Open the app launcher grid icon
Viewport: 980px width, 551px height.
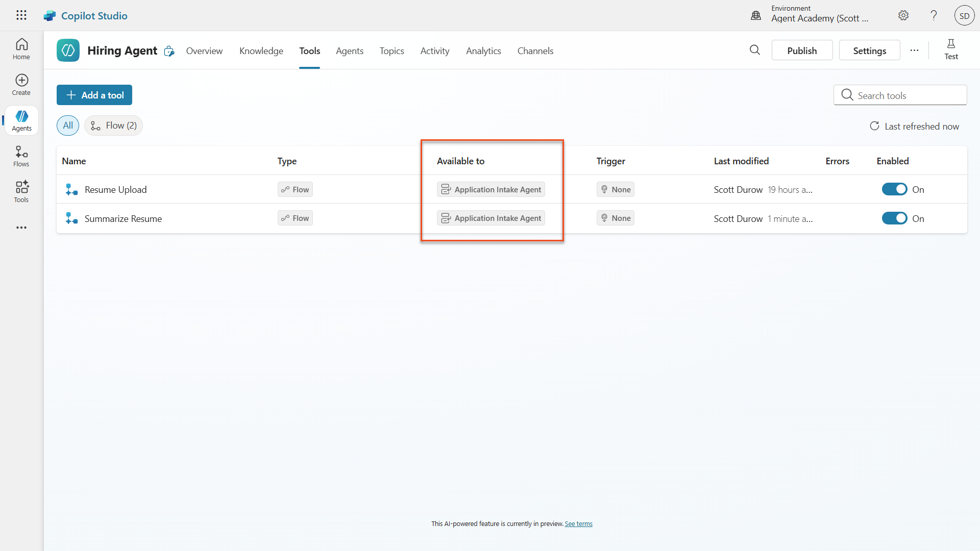(x=21, y=15)
